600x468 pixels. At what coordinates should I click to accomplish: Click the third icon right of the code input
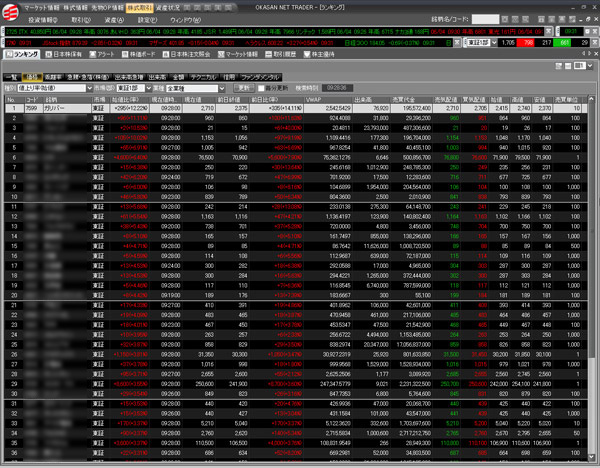point(526,19)
